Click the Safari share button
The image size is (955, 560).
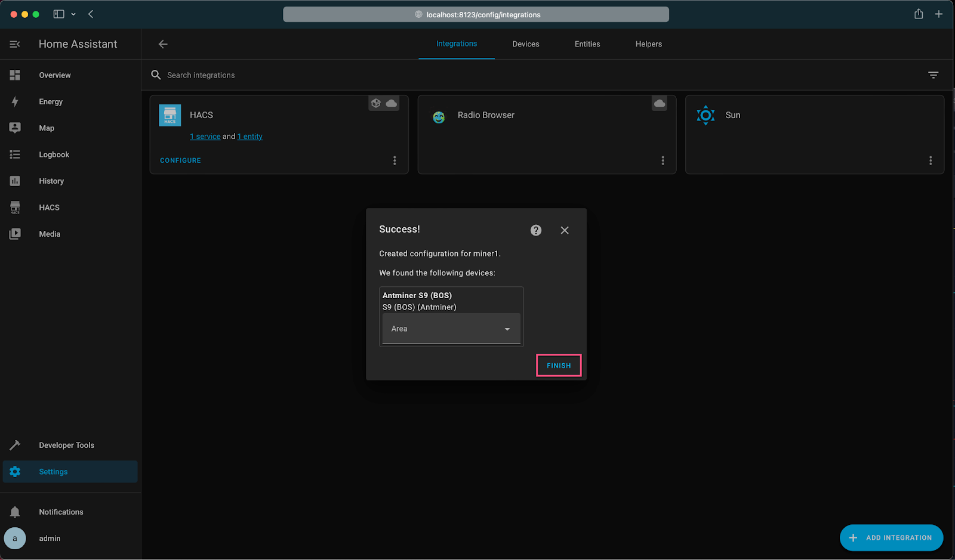(x=919, y=14)
